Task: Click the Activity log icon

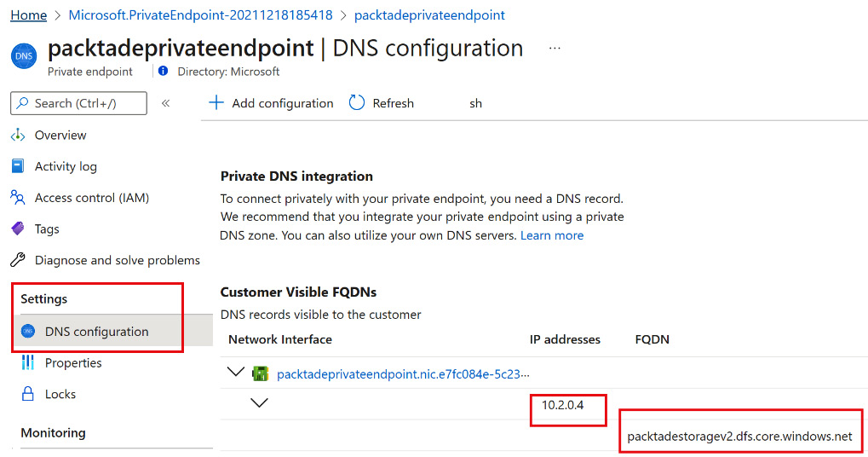Action: 17,166
